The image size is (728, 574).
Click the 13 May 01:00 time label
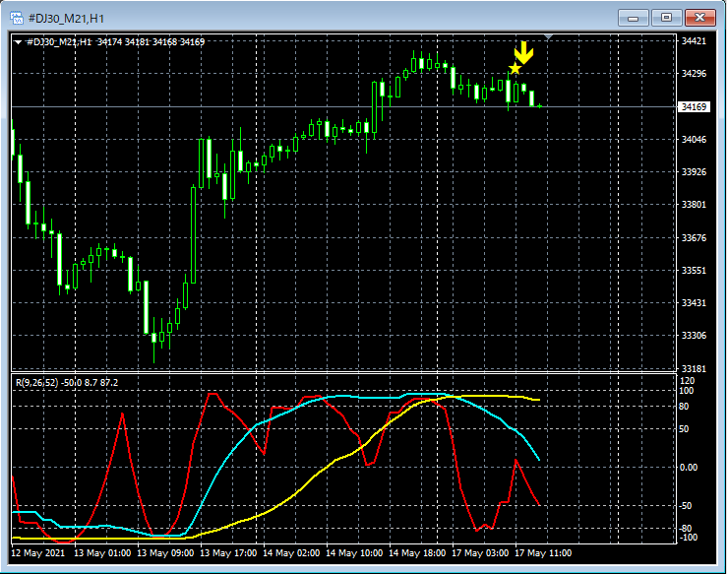click(102, 553)
